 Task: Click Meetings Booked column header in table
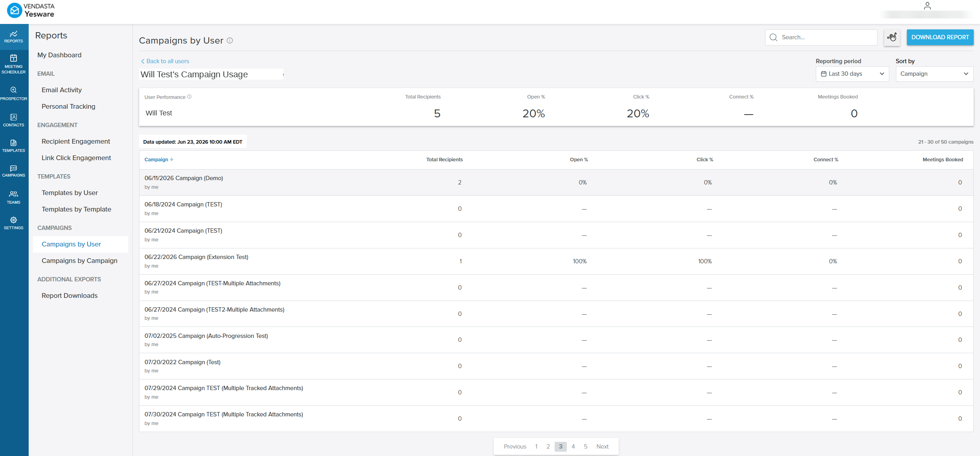point(943,160)
